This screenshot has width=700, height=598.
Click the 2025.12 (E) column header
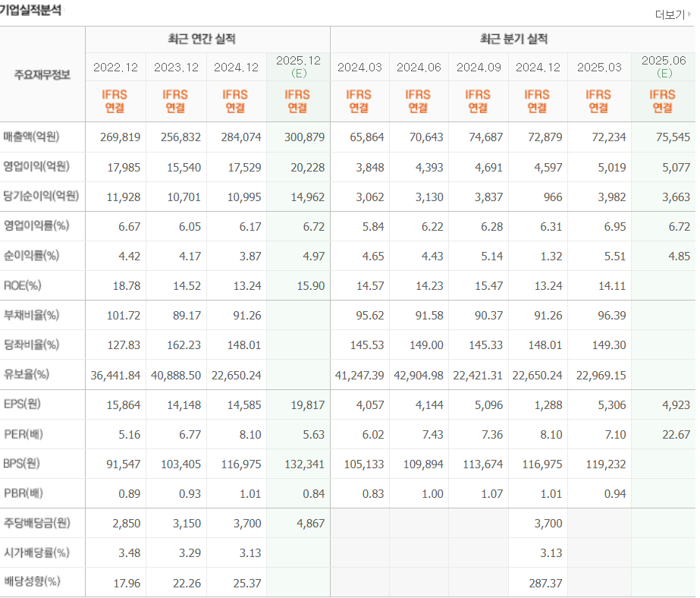pos(298,67)
